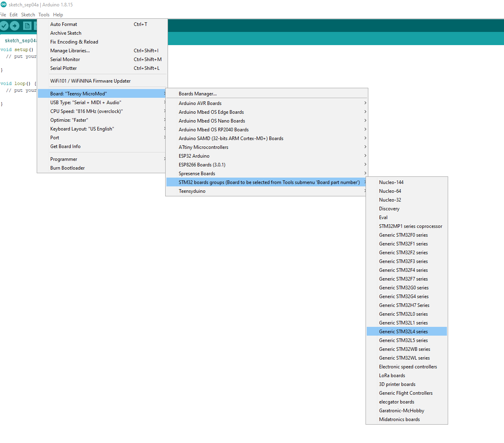Expand ATtiny Microcontrollers submenu
Screen dimensions: 504x443
(267, 147)
